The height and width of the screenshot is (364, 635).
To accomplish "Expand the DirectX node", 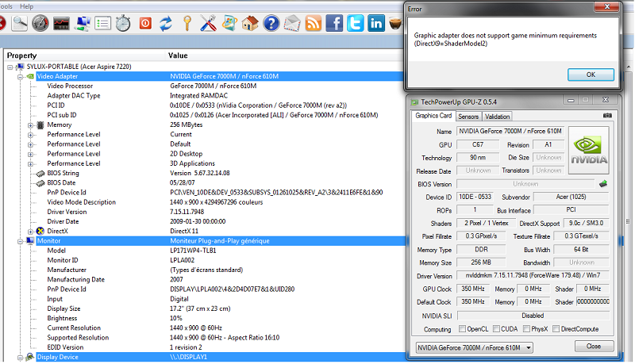I will (30, 232).
